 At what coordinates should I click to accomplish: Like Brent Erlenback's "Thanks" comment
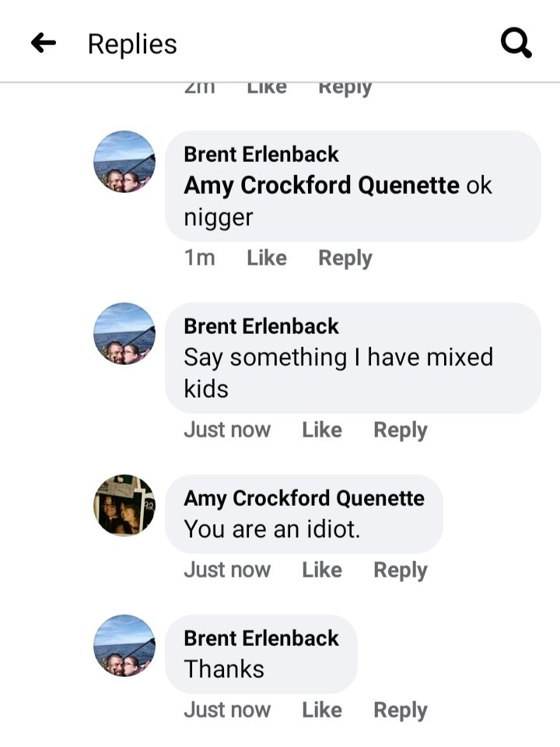(x=322, y=710)
